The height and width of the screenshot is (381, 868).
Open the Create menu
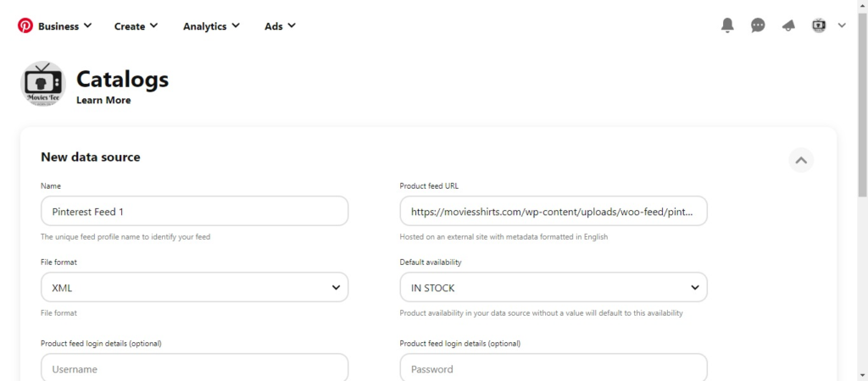(136, 26)
